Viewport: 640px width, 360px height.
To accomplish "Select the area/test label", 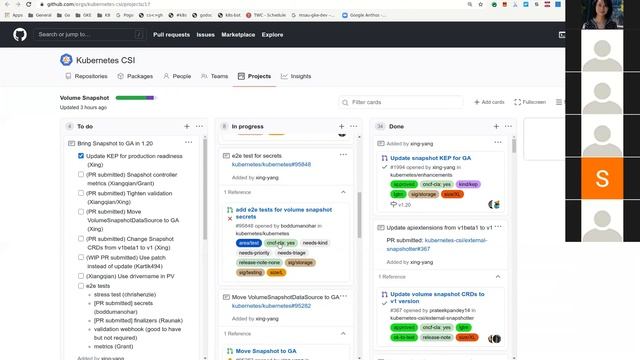I will 249,243.
